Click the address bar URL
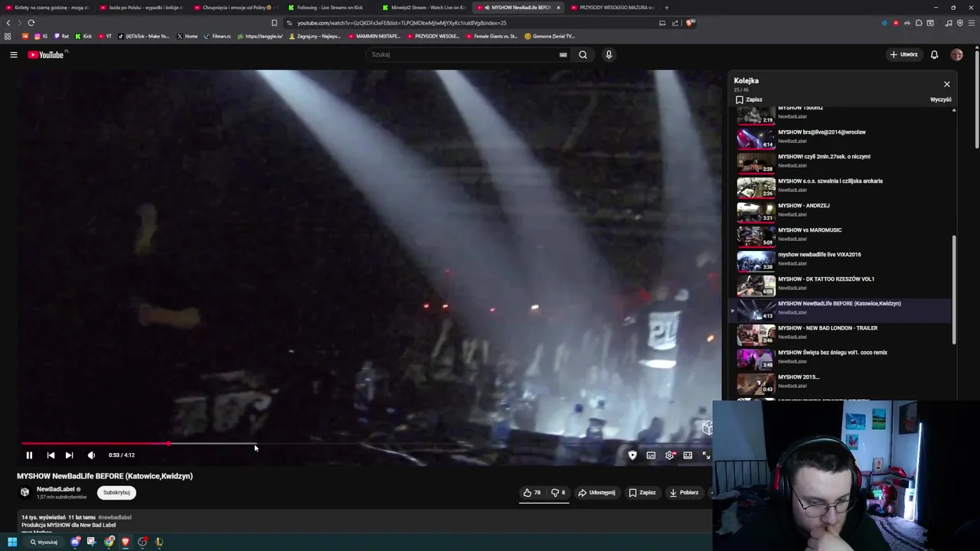This screenshot has height=551, width=980. (x=402, y=23)
